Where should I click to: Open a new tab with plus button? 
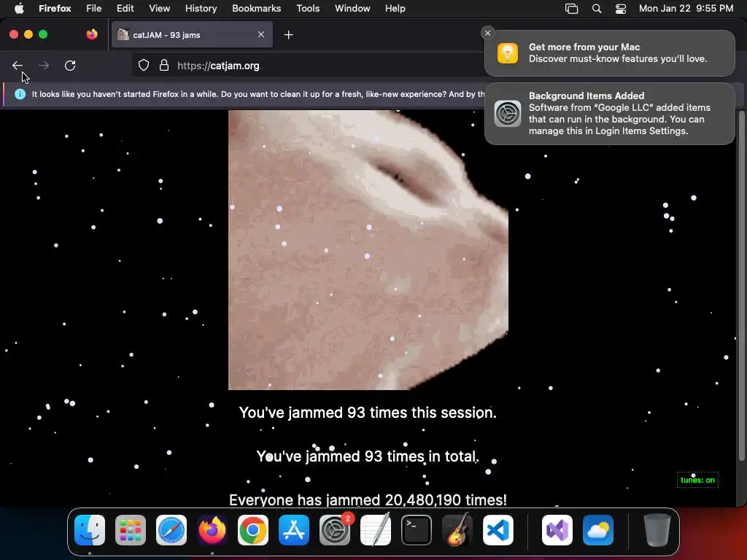click(x=288, y=35)
